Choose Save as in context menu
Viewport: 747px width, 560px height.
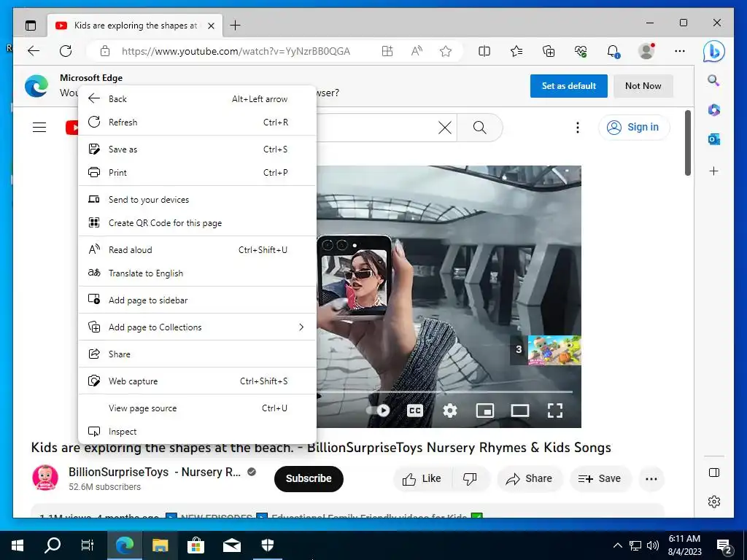coord(197,149)
